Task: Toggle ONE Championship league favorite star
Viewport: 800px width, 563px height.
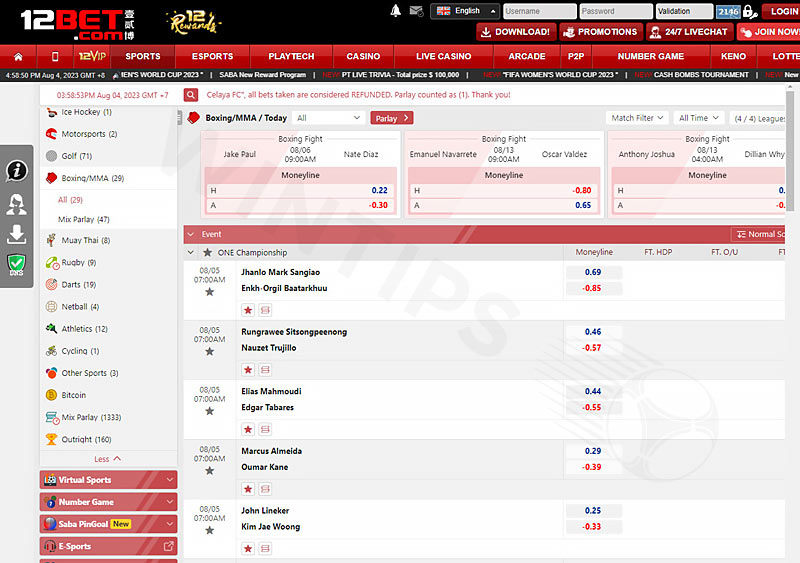Action: tap(207, 252)
